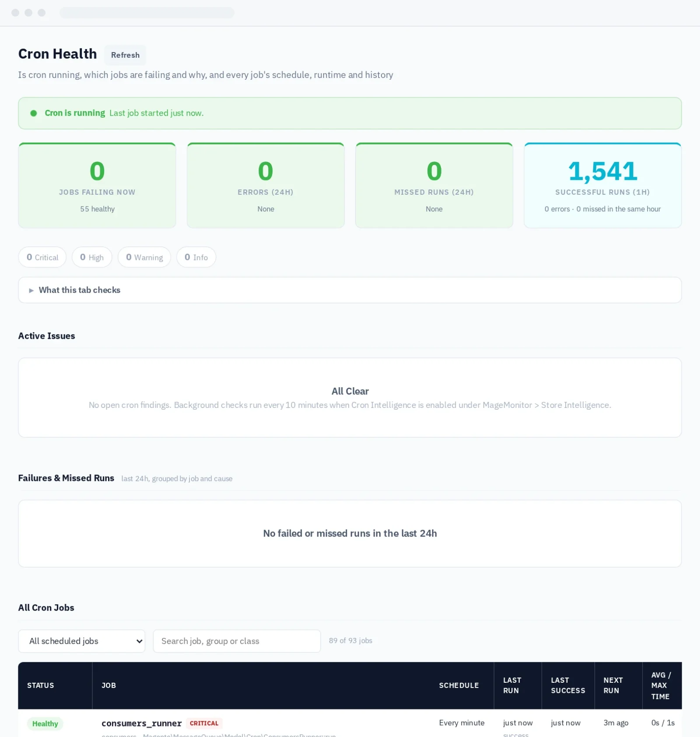The height and width of the screenshot is (737, 700).
Task: Click the 'Failures & Missed Runs' heading
Action: [66, 478]
